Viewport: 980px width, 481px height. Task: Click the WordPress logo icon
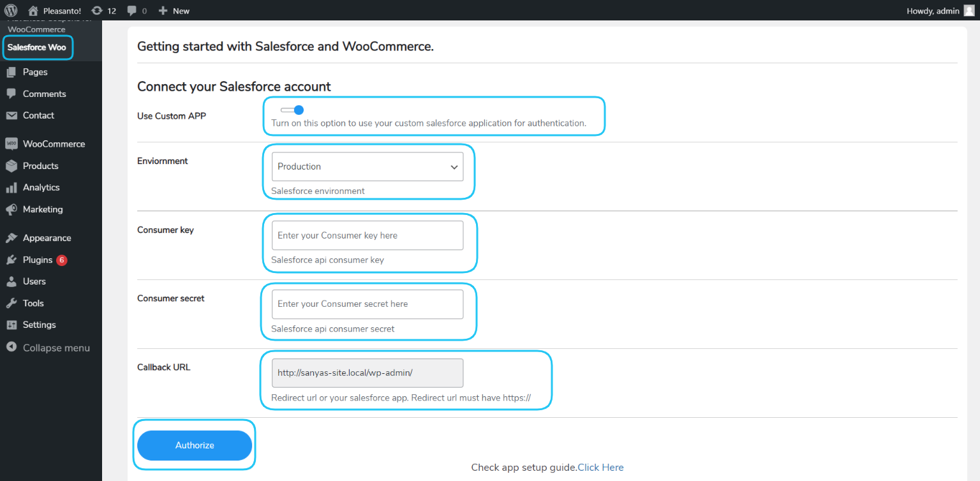pyautogui.click(x=11, y=10)
